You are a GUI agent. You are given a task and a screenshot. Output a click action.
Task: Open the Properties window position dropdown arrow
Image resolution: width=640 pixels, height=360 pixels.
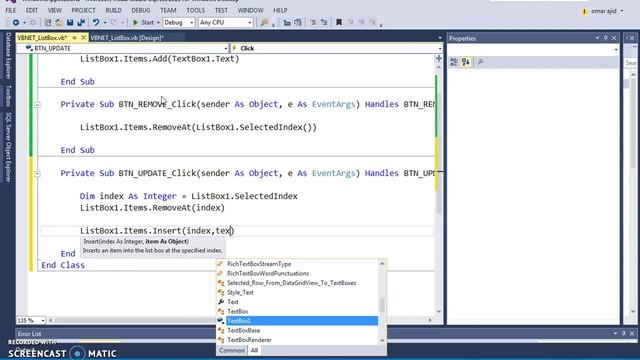(597, 38)
